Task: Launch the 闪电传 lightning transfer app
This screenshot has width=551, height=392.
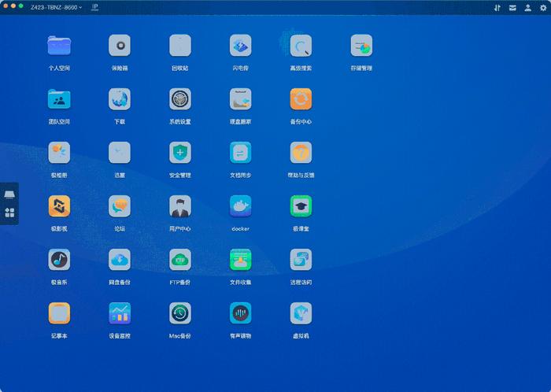Action: [240, 46]
